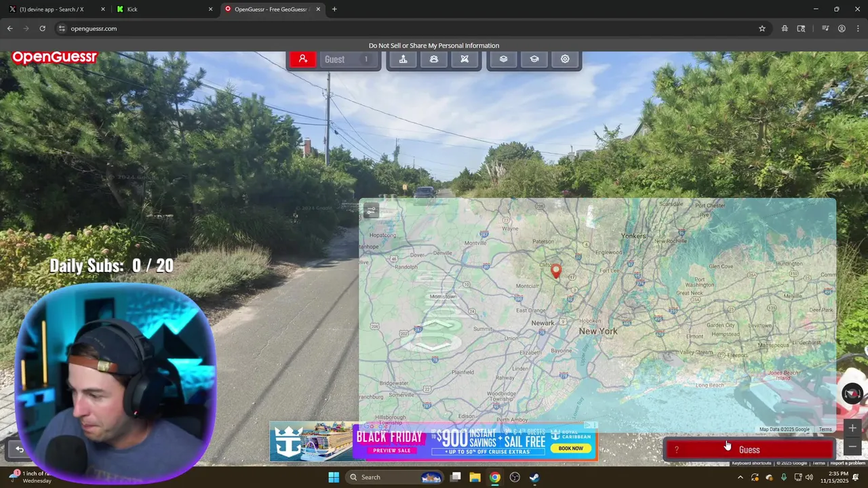Open a new browser tab
The width and height of the screenshot is (868, 488).
pos(334,9)
